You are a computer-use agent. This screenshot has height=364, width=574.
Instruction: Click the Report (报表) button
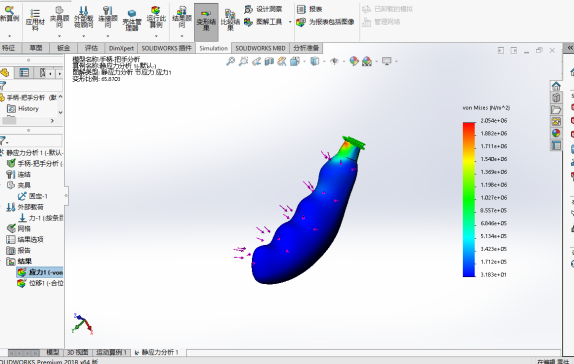click(x=309, y=9)
